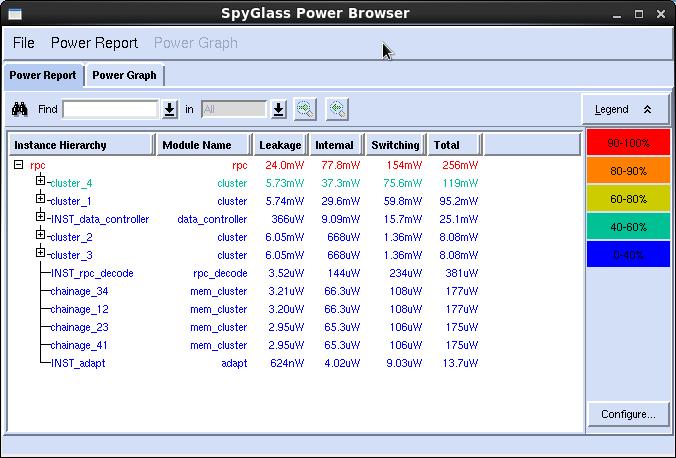Expand the cluster_3 tree node
This screenshot has width=676, height=458.
[x=41, y=254]
